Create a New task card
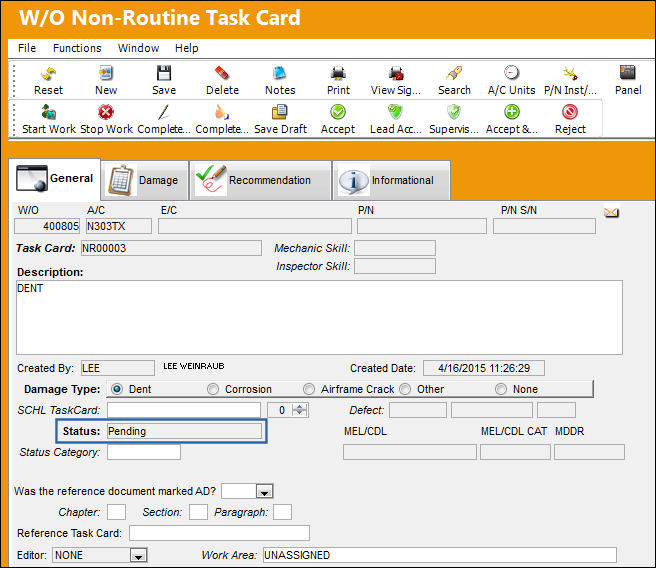Image resolution: width=656 pixels, height=568 pixels. (106, 73)
